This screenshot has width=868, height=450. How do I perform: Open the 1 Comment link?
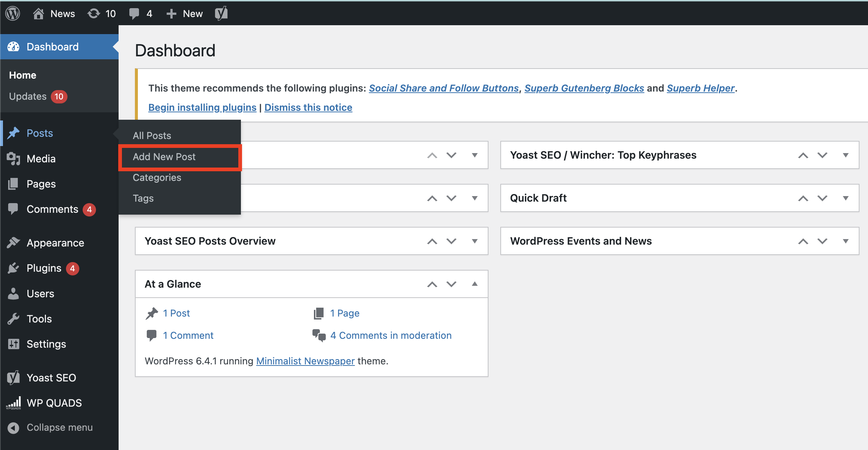click(188, 335)
